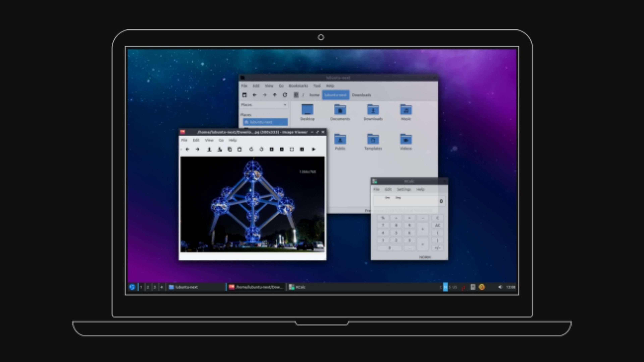644x362 pixels.
Task: Expand the Places side pane dropdown
Action: pyautogui.click(x=285, y=105)
